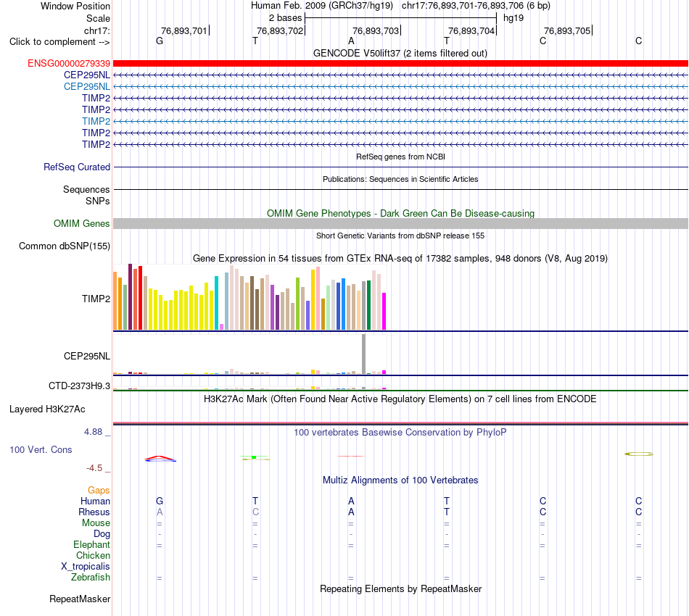This screenshot has width=689, height=616.
Task: Click the '2 bases' scale bar label
Action: click(286, 18)
